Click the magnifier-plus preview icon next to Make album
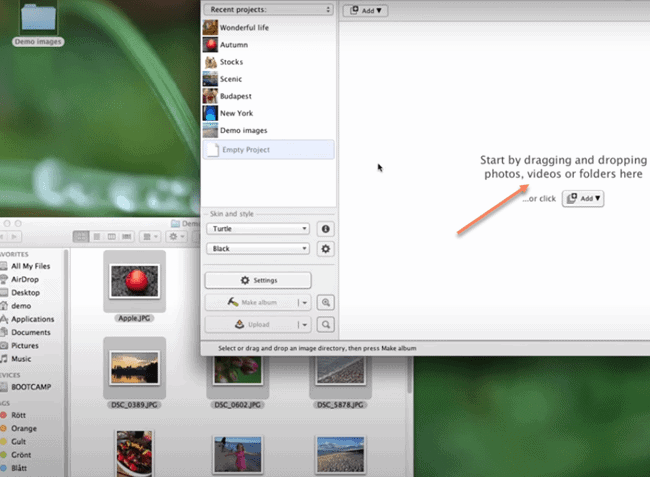This screenshot has width=650, height=477. (x=326, y=302)
